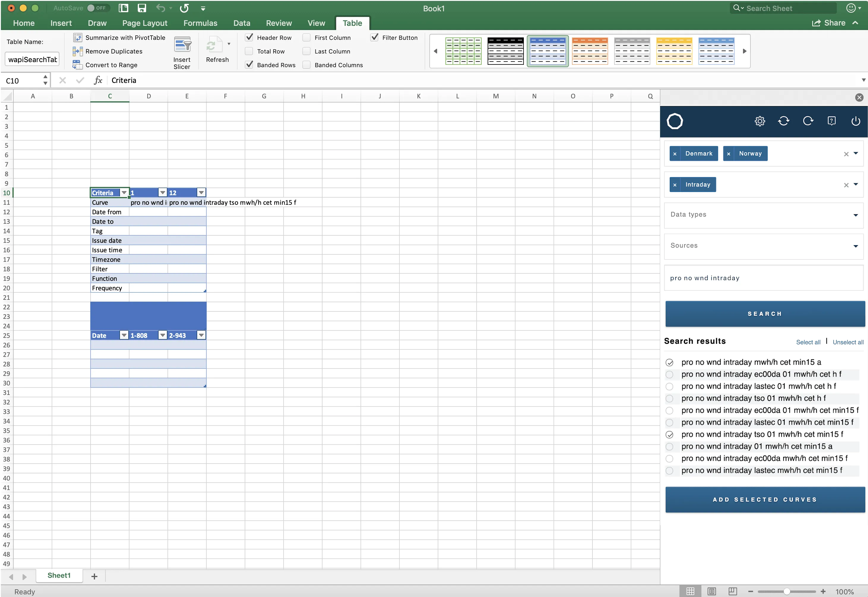Add a new sheet with plus button
This screenshot has width=868, height=597.
point(94,576)
